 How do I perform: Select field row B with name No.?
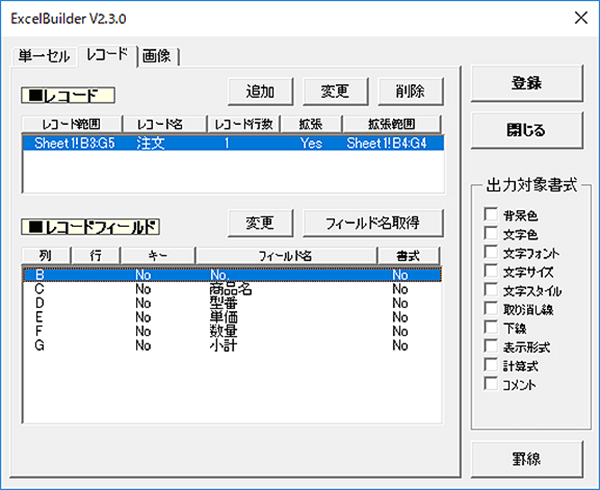point(233,275)
